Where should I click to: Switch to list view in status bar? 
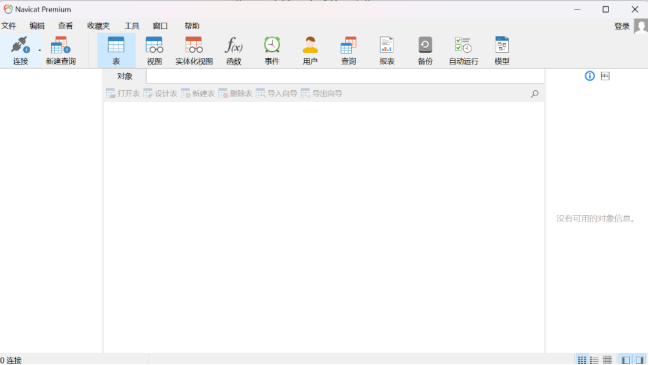coord(594,360)
